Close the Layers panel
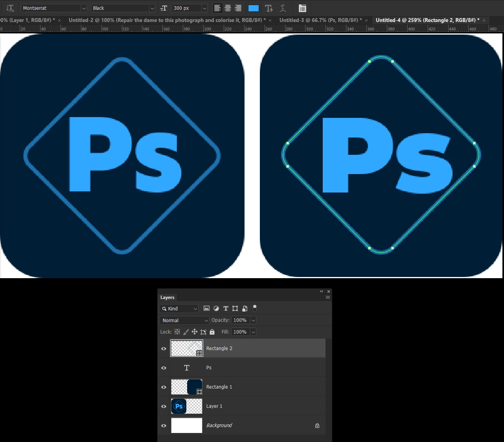 click(x=329, y=292)
